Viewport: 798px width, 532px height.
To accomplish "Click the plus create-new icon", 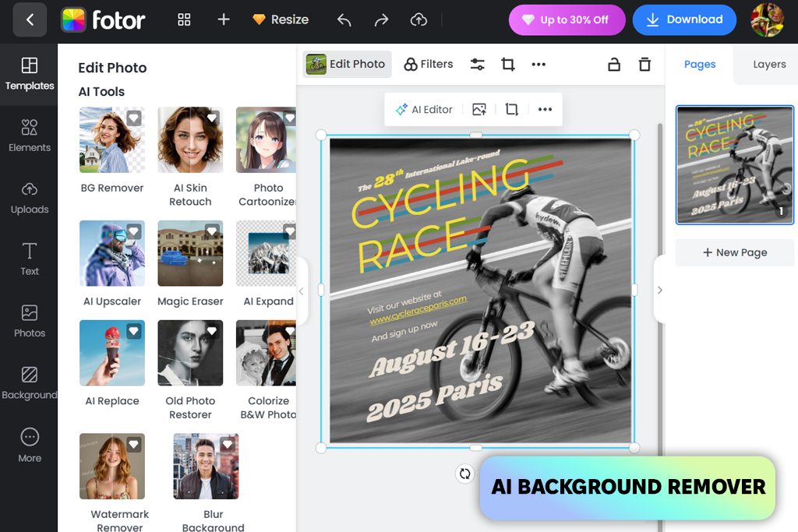I will click(x=224, y=19).
